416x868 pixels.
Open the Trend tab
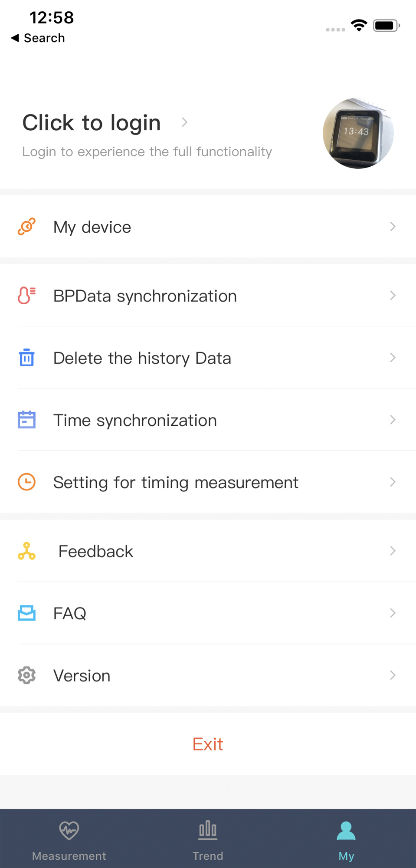click(x=208, y=838)
